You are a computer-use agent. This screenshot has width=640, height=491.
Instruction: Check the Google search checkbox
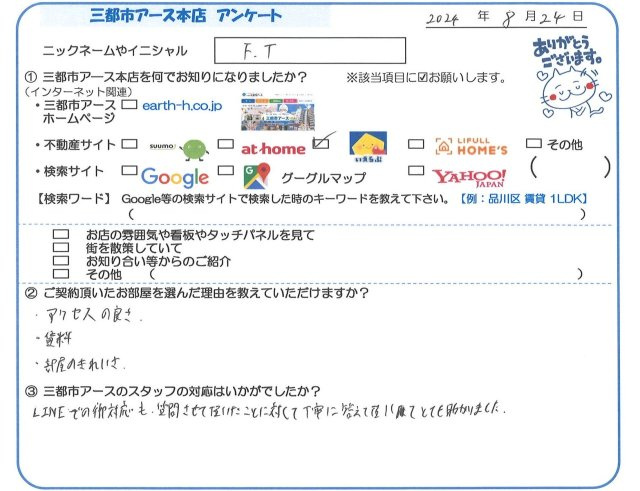130,170
